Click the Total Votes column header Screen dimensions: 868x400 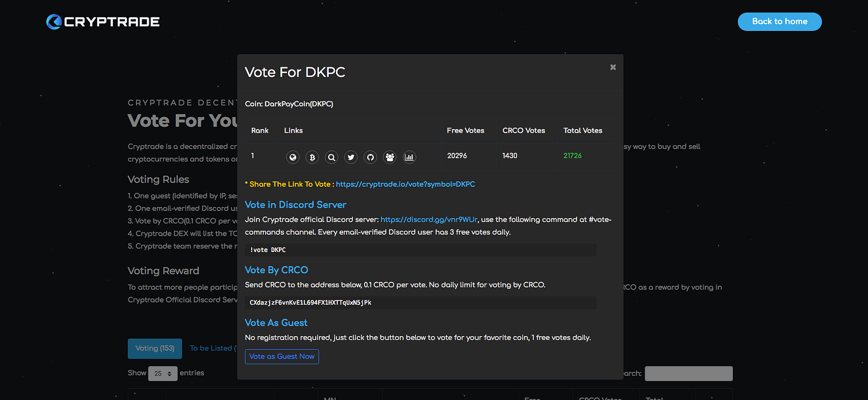(x=583, y=131)
